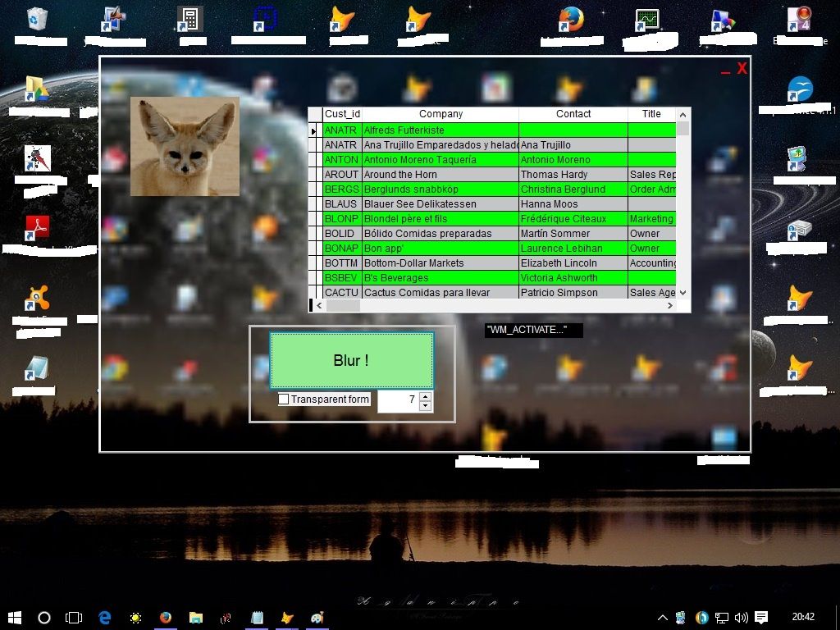The width and height of the screenshot is (840, 630).
Task: Select the Blauer See Delikatessen cell
Action: click(x=441, y=203)
